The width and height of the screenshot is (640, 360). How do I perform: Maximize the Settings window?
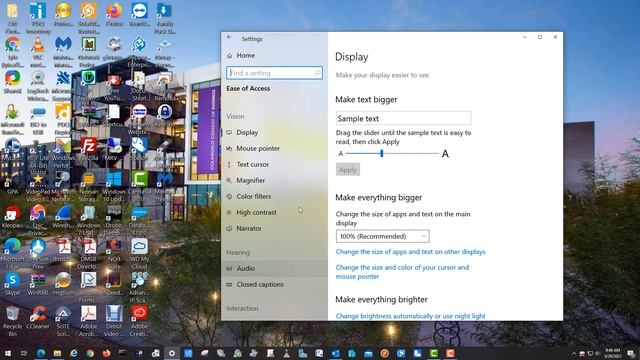540,37
